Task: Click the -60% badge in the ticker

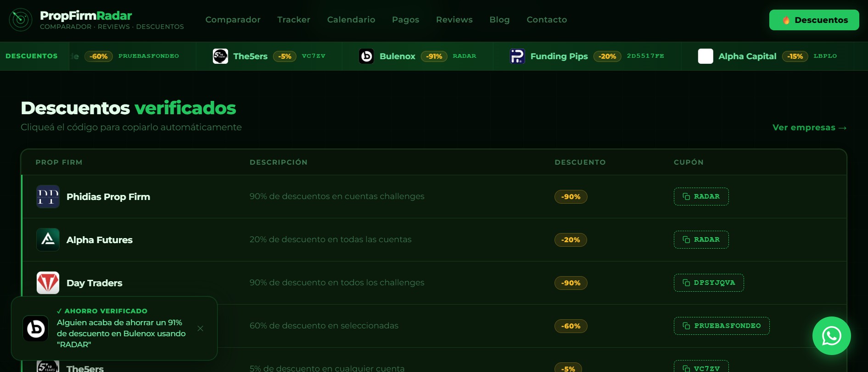Action: click(99, 56)
